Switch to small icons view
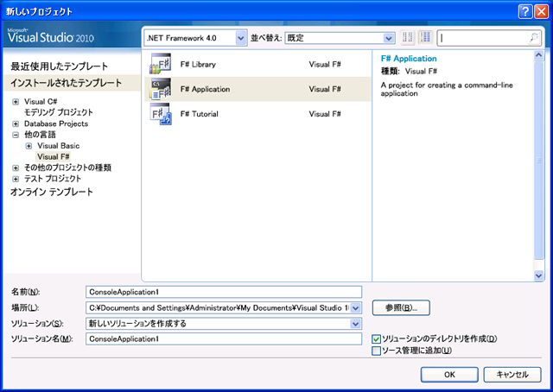Viewport: 553px width, 392px height. tap(407, 37)
